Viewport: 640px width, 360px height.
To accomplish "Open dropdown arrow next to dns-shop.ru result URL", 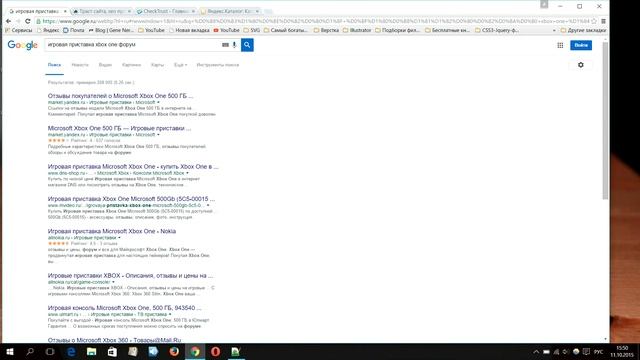I will click(187, 173).
